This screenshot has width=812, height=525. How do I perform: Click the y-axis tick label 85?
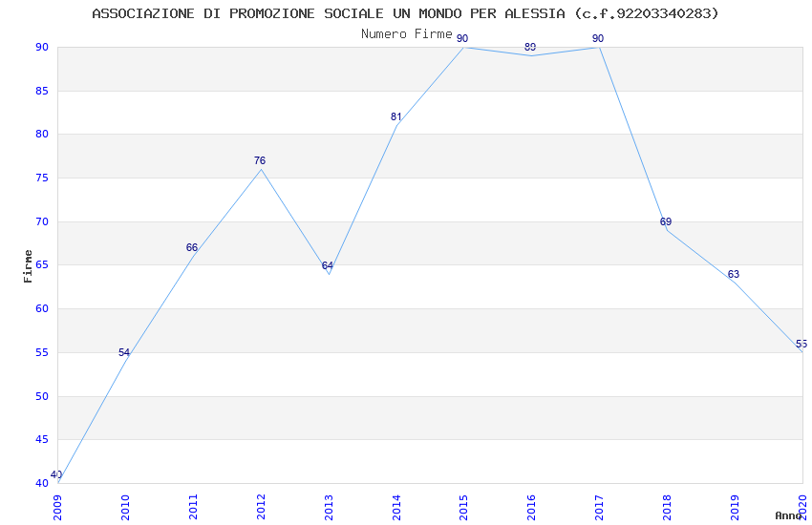click(42, 91)
